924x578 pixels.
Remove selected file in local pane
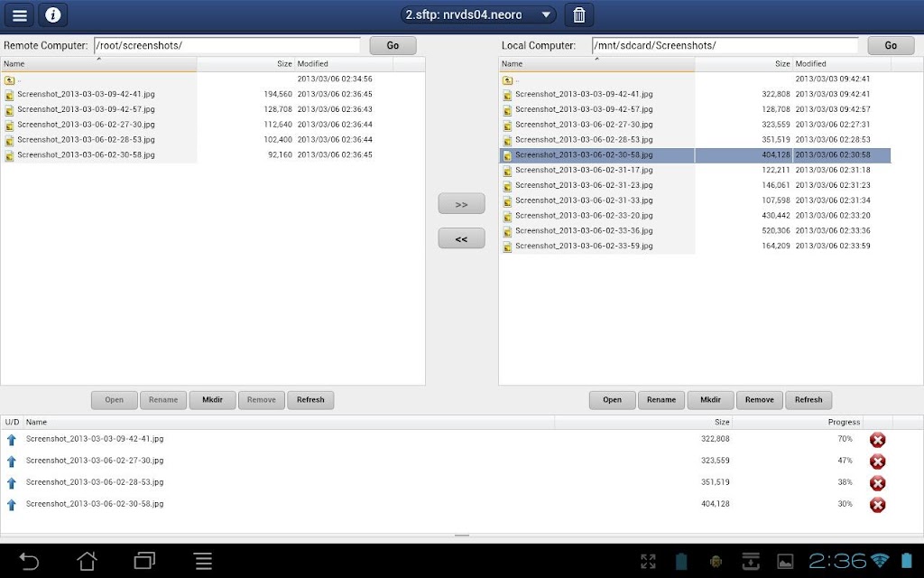[x=760, y=400]
